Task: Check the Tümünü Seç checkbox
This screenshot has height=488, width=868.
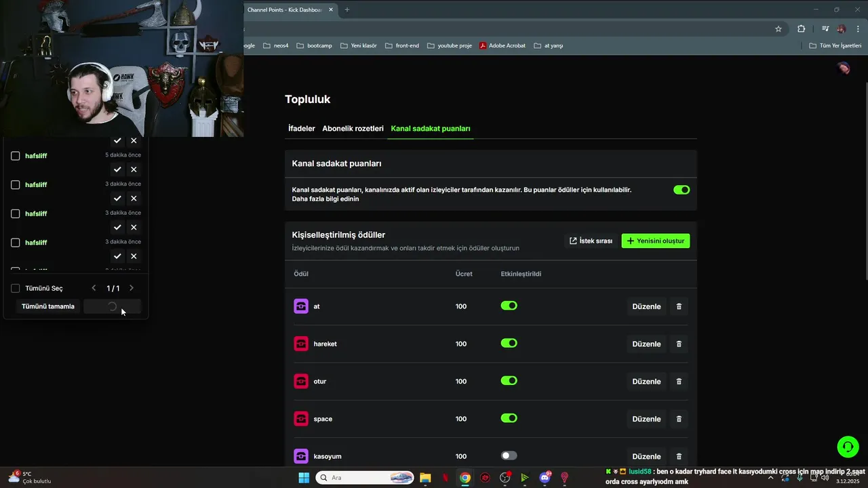Action: tap(16, 288)
